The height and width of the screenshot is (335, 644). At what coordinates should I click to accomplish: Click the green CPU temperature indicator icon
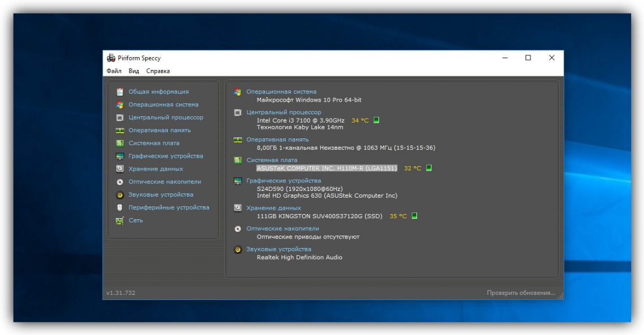(376, 120)
